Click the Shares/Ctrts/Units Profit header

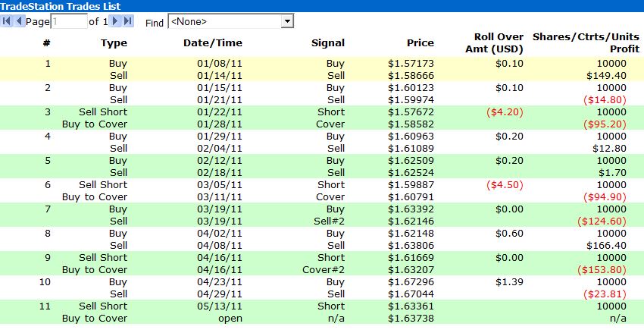coord(586,43)
